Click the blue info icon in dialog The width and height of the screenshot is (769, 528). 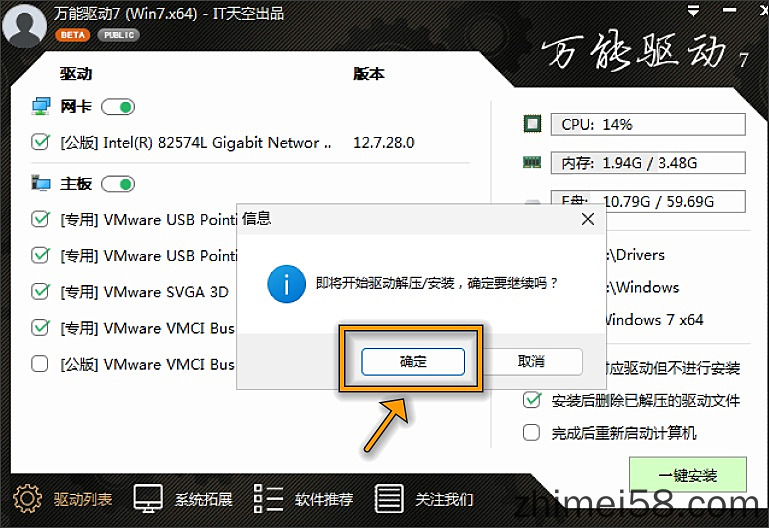coord(287,284)
